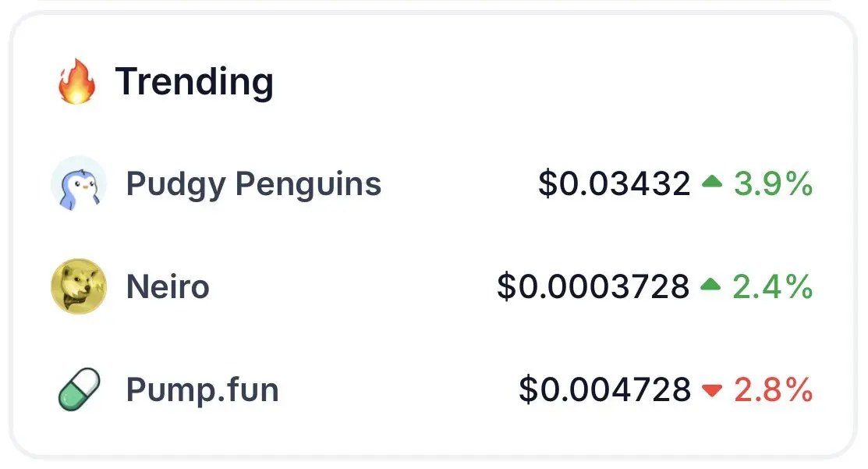This screenshot has height=469, width=868.
Task: Click the blank area in Pudgy Penguins row
Action: [x=459, y=184]
